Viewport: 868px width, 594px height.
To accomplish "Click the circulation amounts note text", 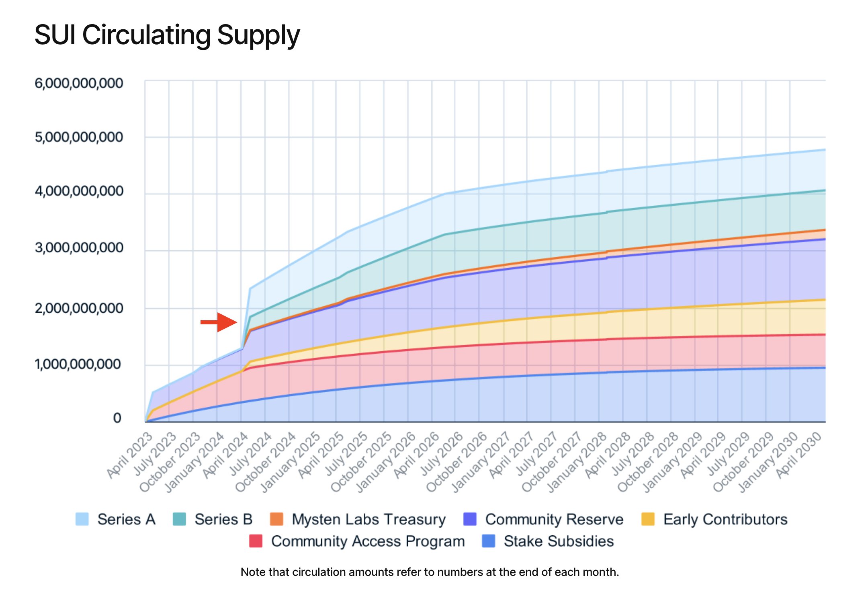I will (430, 572).
